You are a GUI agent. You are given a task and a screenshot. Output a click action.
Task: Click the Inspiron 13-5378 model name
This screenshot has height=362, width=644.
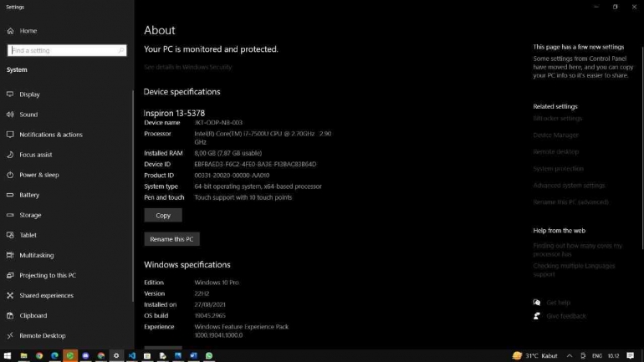tap(174, 113)
